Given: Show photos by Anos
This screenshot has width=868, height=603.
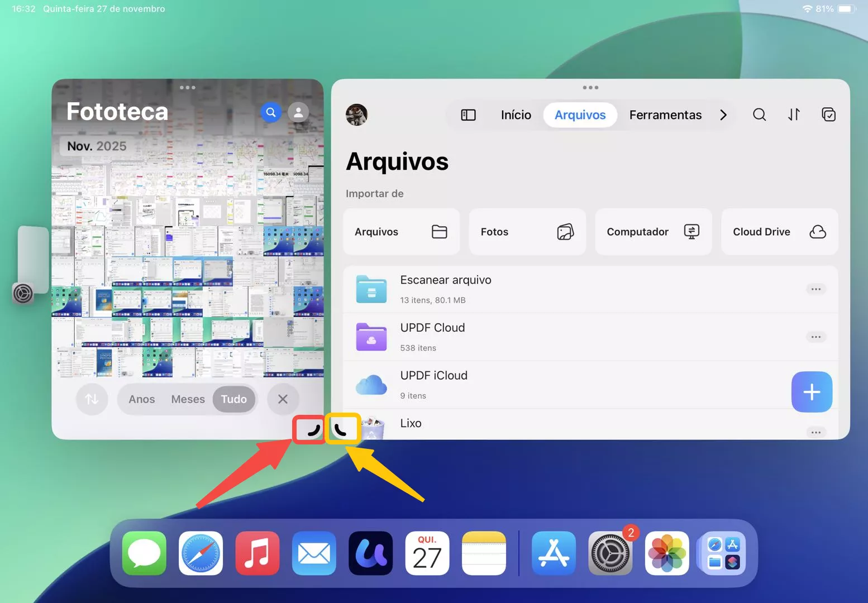Looking at the screenshot, I should tap(142, 399).
